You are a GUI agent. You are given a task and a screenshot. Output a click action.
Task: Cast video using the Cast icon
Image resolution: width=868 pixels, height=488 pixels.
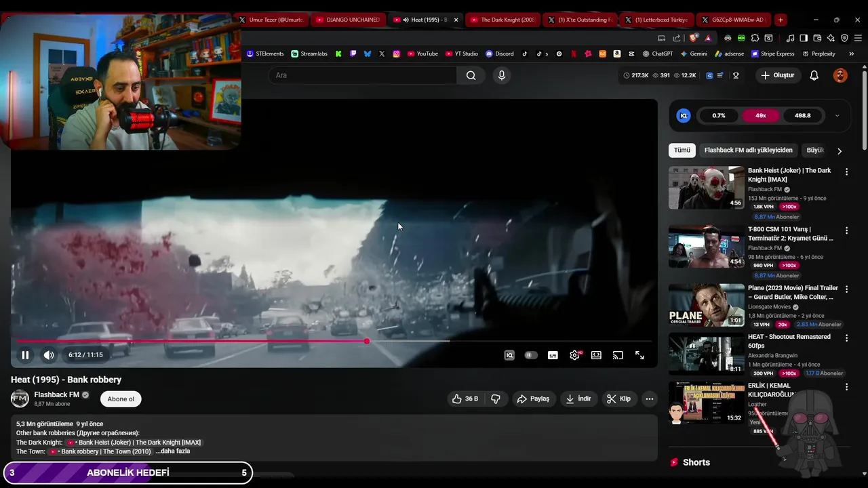click(618, 355)
